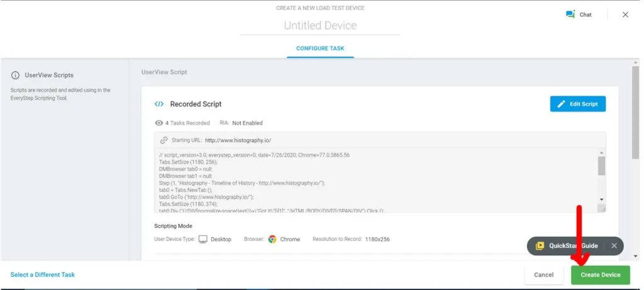Screen dimensions: 644x290
Task: Click the script area scrollbar thumb
Action: point(602,166)
